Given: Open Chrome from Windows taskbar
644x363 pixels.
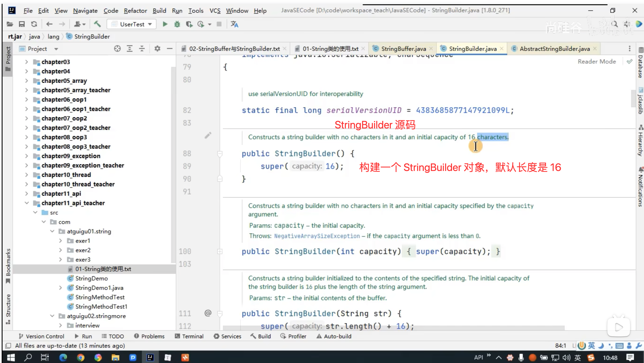Looking at the screenshot, I should click(x=80, y=358).
